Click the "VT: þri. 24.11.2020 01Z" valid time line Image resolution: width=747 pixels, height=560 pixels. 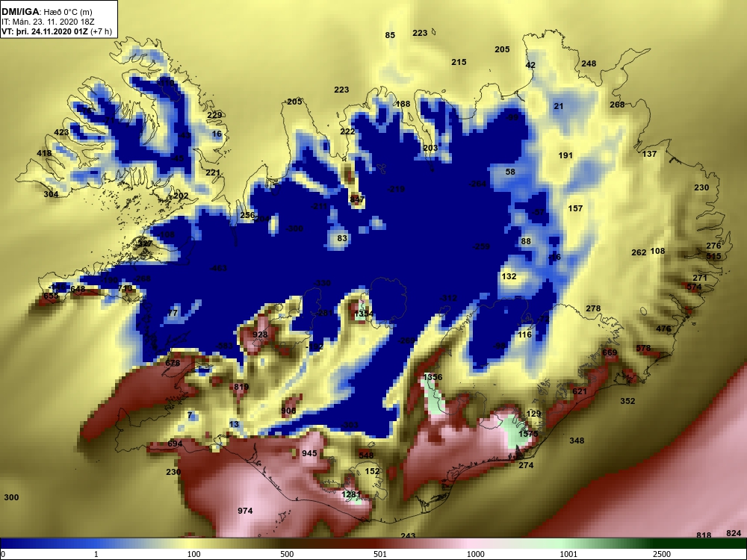point(44,31)
